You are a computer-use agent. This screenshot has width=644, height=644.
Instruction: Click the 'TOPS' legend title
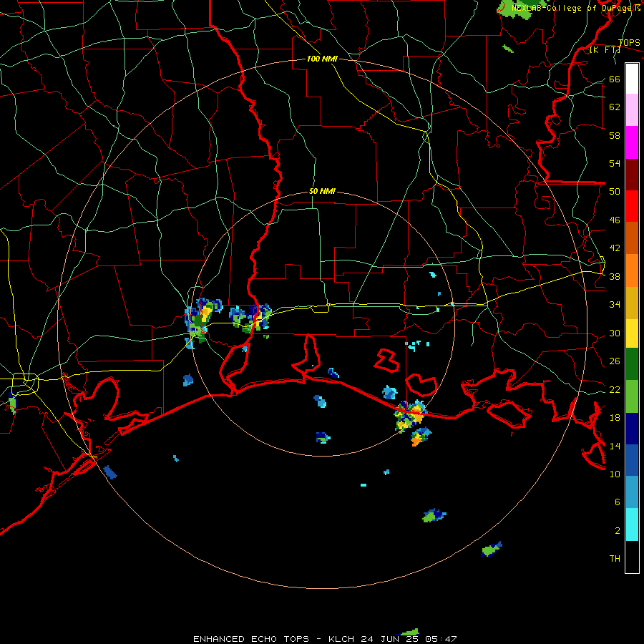pos(629,43)
